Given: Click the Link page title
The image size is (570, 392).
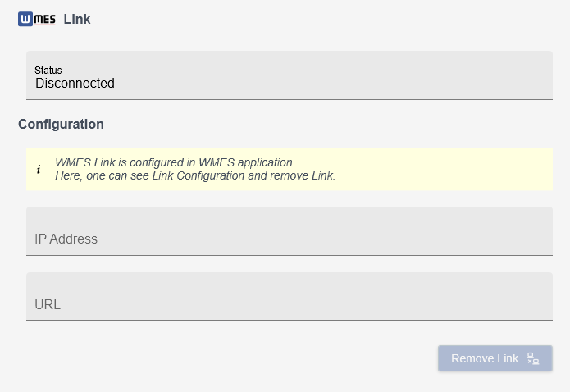Looking at the screenshot, I should 77,19.
